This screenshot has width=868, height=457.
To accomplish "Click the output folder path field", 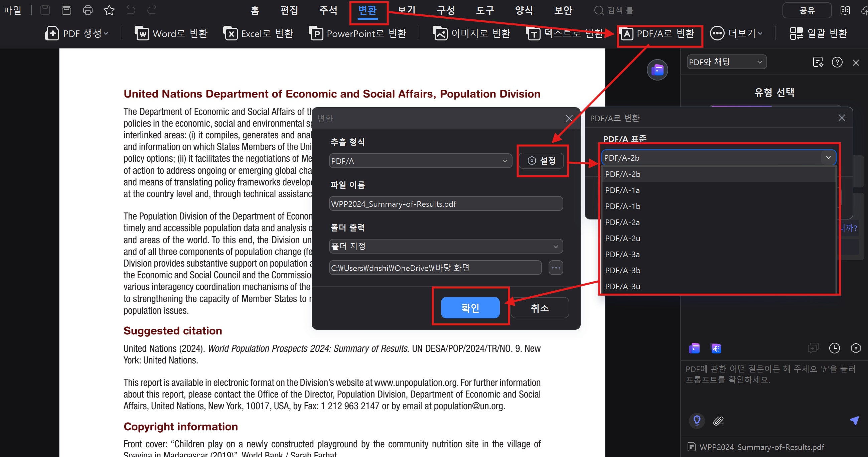I will [435, 268].
